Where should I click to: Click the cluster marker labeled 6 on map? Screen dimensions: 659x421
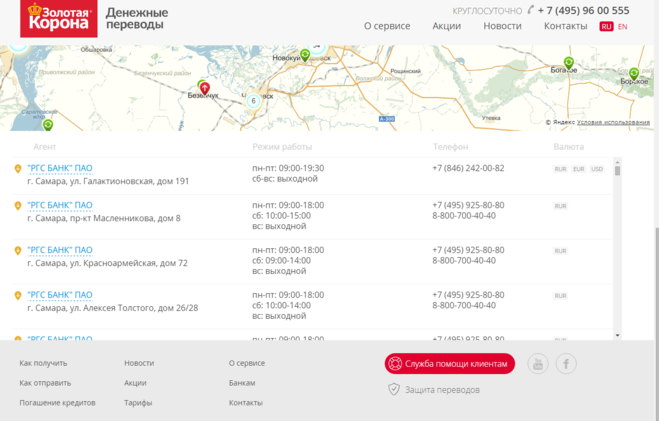click(253, 100)
